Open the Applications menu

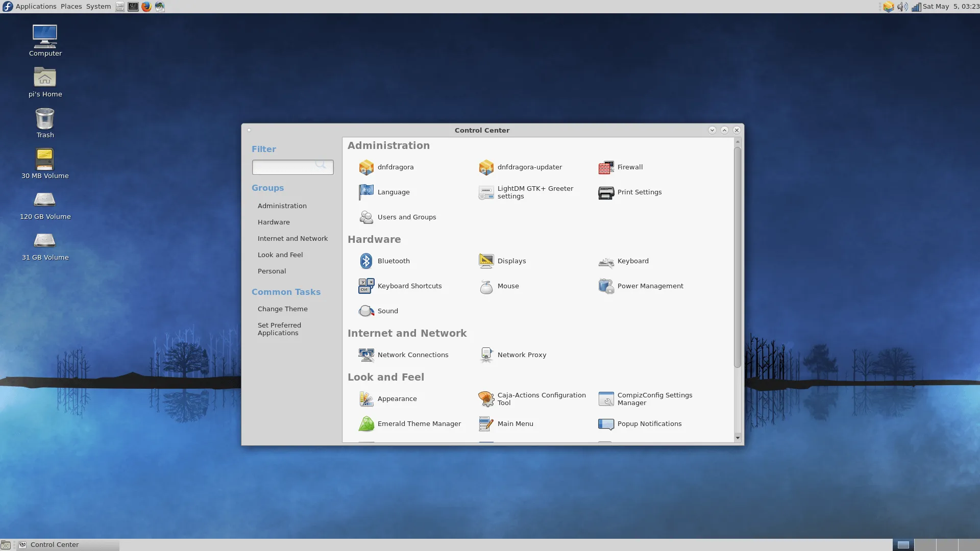[35, 7]
